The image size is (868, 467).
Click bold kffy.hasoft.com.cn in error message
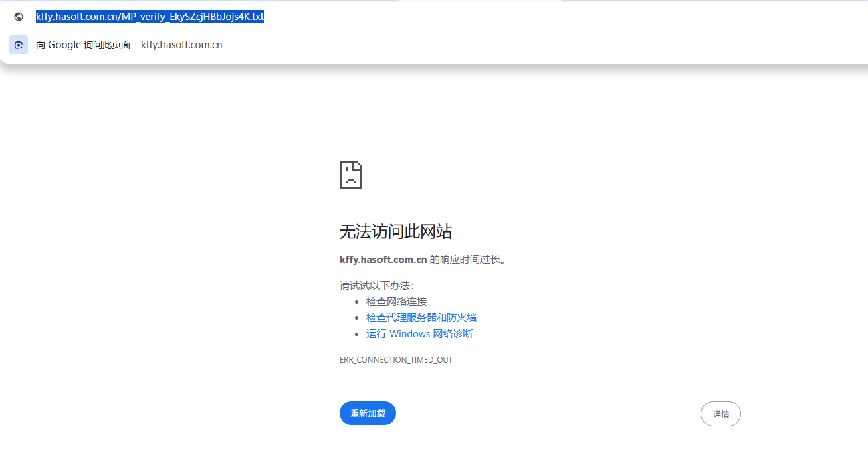[x=383, y=260]
